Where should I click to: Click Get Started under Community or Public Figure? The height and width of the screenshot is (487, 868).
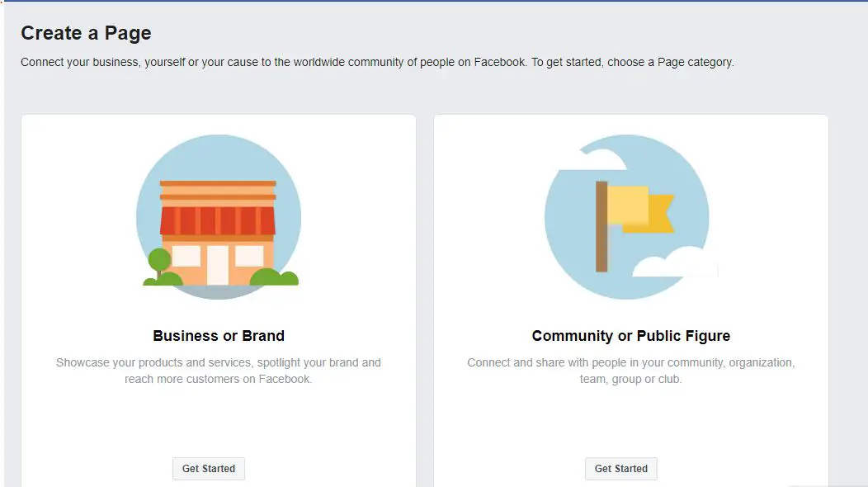point(621,469)
